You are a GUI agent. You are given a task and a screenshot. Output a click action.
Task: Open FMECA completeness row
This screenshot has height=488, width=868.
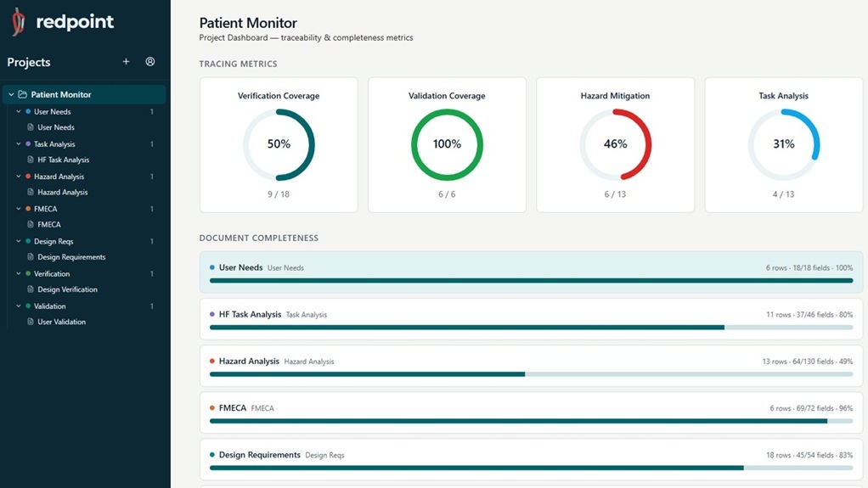coord(531,412)
